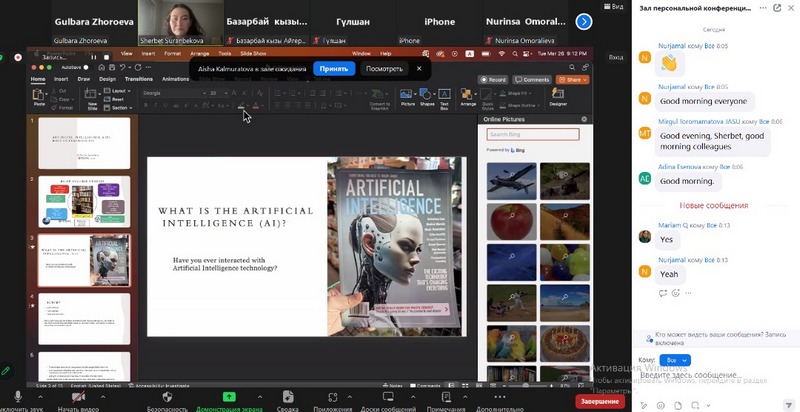Unmute the microphone in Zoom toolbar

(18, 397)
